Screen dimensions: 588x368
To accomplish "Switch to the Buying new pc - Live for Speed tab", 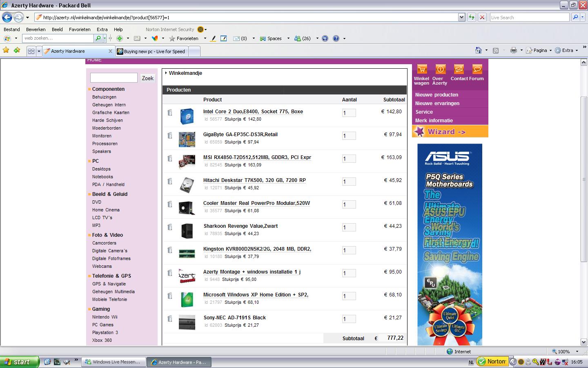I will click(152, 51).
